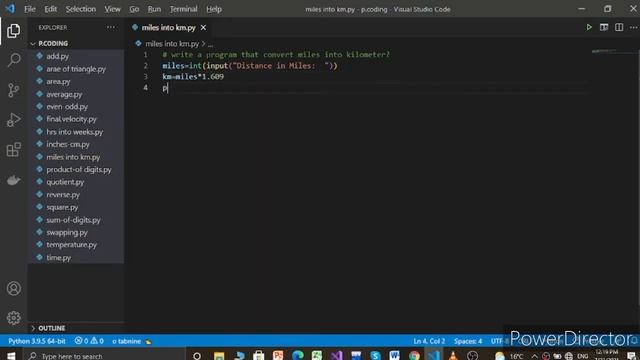Split the editor to the right
640x360 pixels.
619,27
